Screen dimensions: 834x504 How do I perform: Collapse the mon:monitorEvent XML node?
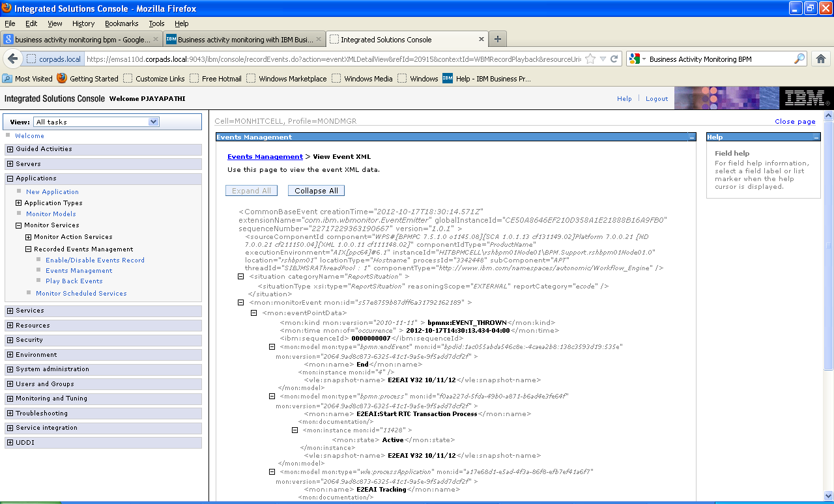pos(241,302)
